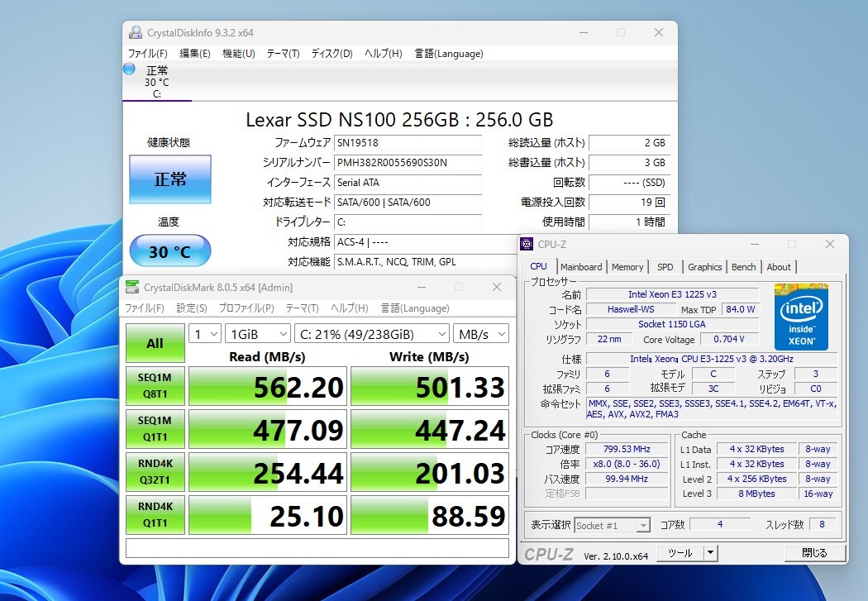Open 言語(Language) menu in CrystalDiskInfo
This screenshot has width=868, height=601.
[449, 54]
